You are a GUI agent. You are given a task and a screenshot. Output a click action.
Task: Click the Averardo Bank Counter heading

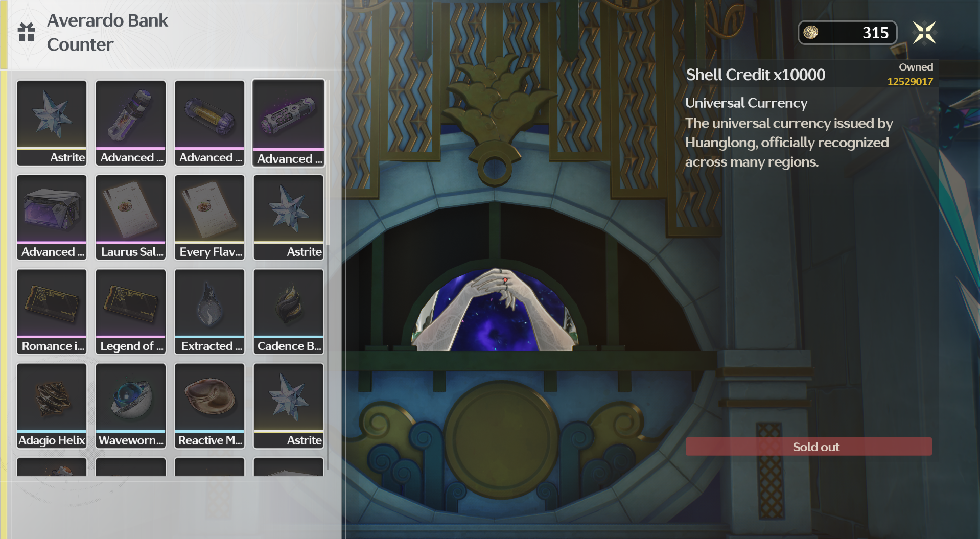point(107,32)
